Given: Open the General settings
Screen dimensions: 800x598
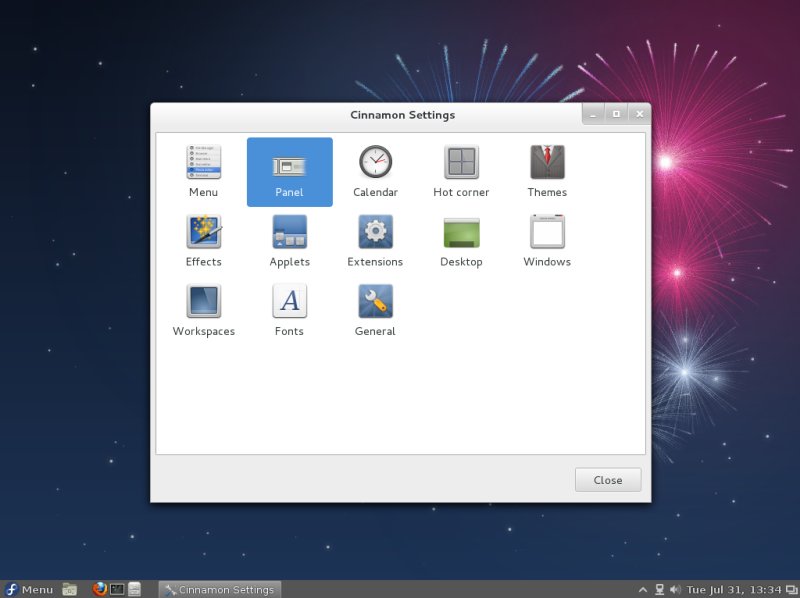Looking at the screenshot, I should click(376, 311).
